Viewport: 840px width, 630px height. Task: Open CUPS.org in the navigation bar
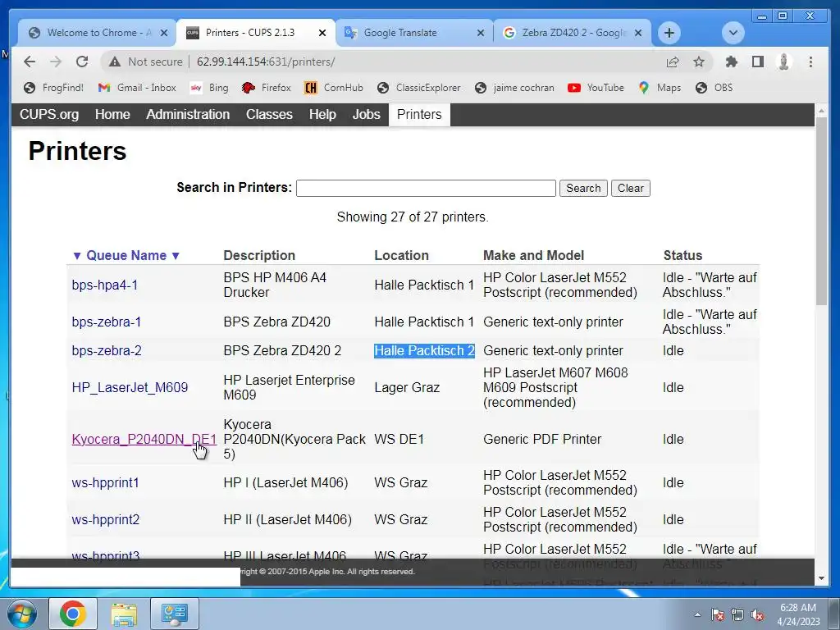[49, 115]
